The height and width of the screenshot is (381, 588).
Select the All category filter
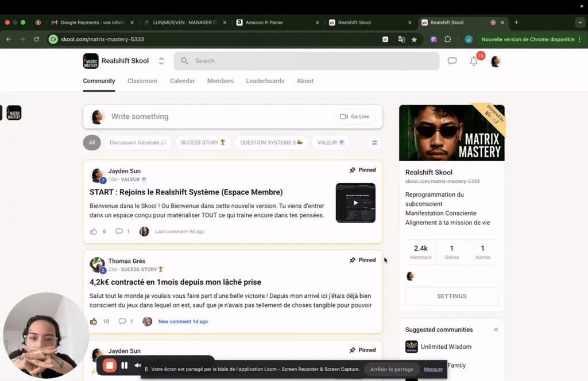tap(92, 142)
